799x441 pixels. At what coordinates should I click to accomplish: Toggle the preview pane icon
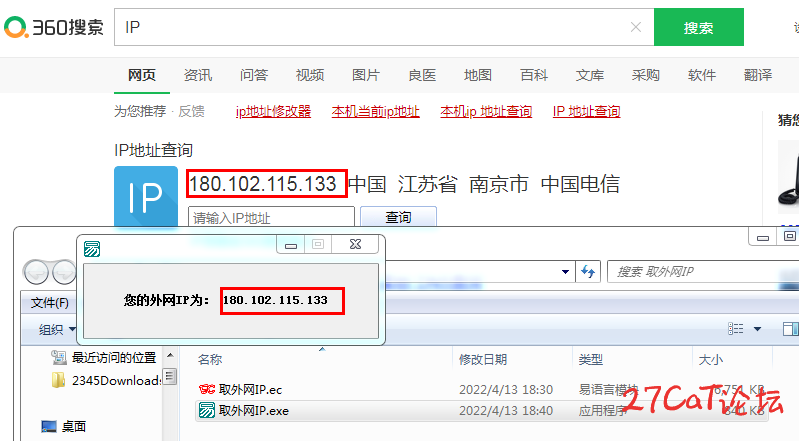pyautogui.click(x=790, y=329)
